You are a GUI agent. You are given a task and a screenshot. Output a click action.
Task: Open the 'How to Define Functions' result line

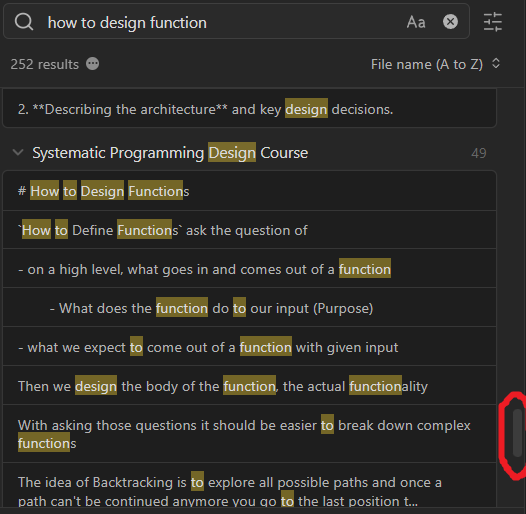(249, 230)
